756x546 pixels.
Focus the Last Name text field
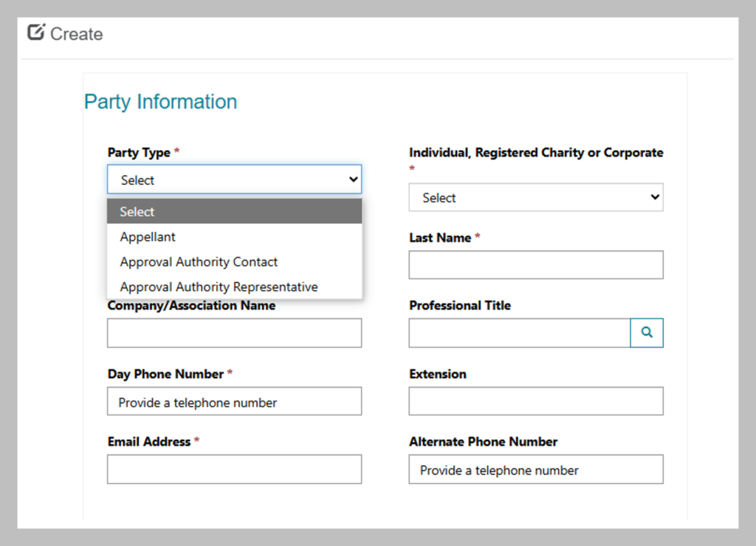pyautogui.click(x=535, y=265)
